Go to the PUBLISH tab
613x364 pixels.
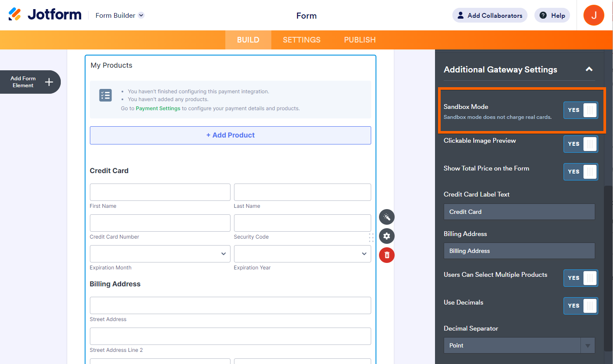click(x=359, y=40)
